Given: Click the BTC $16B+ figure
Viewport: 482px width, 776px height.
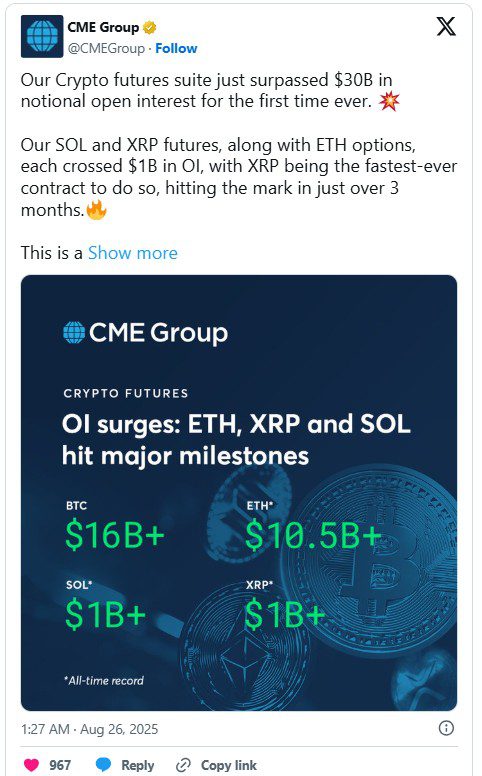Looking at the screenshot, I should click(115, 535).
